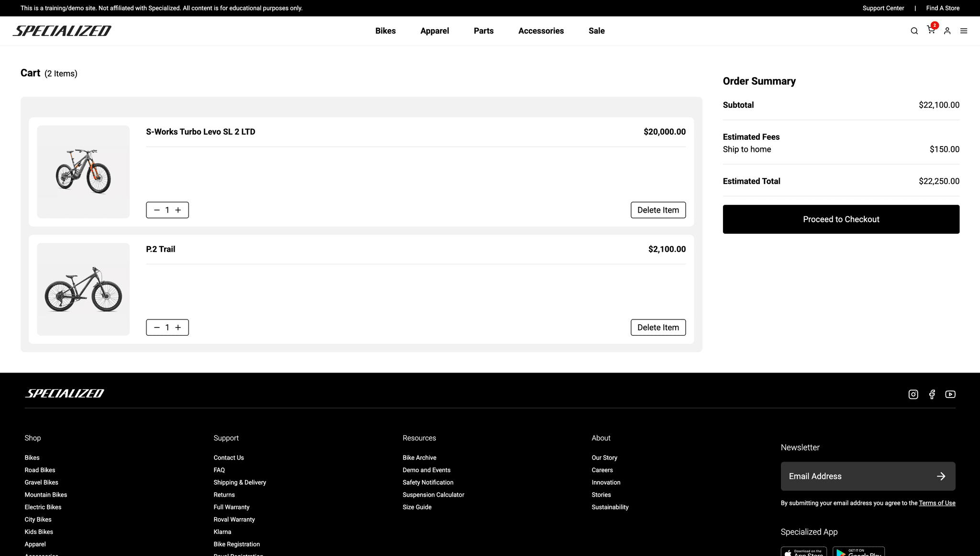
Task: Click the Specialized logo in footer
Action: coord(65,393)
